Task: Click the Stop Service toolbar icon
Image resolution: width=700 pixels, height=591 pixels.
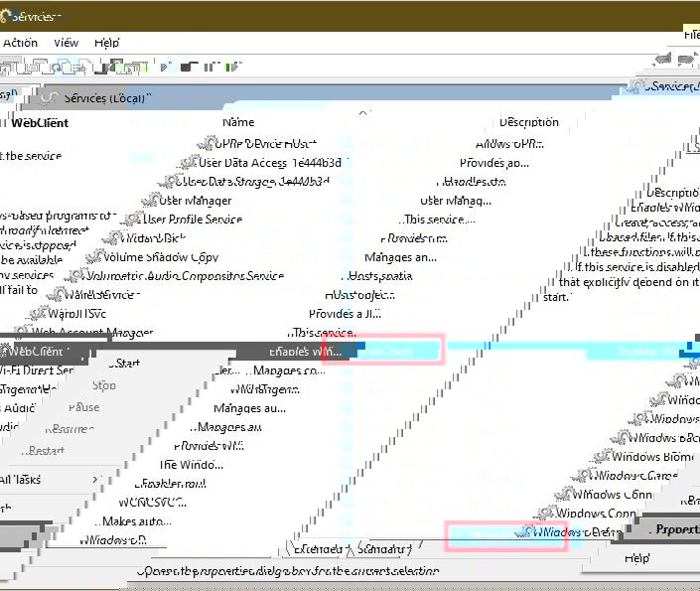Action: point(189,67)
